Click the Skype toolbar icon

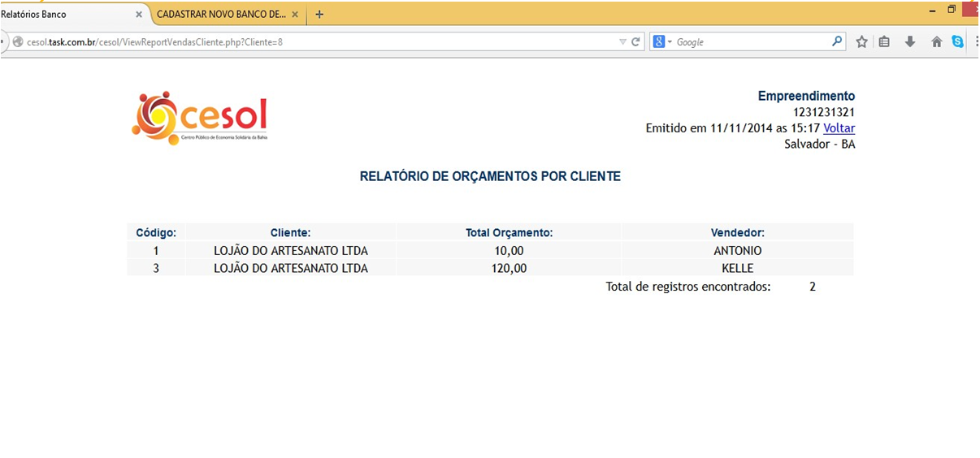[x=957, y=42]
